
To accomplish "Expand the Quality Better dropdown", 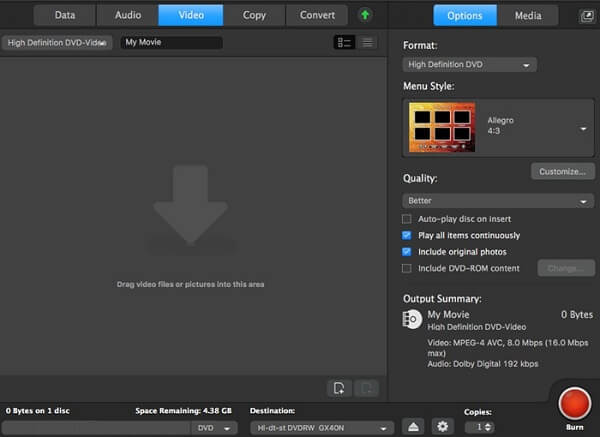I will point(498,200).
